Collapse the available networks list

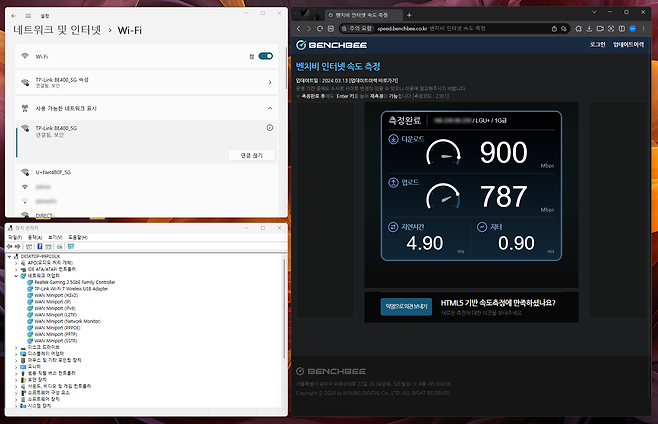(x=270, y=107)
